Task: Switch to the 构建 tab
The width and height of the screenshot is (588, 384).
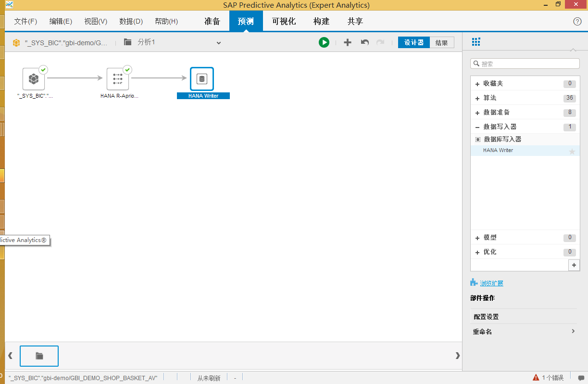Action: [321, 22]
